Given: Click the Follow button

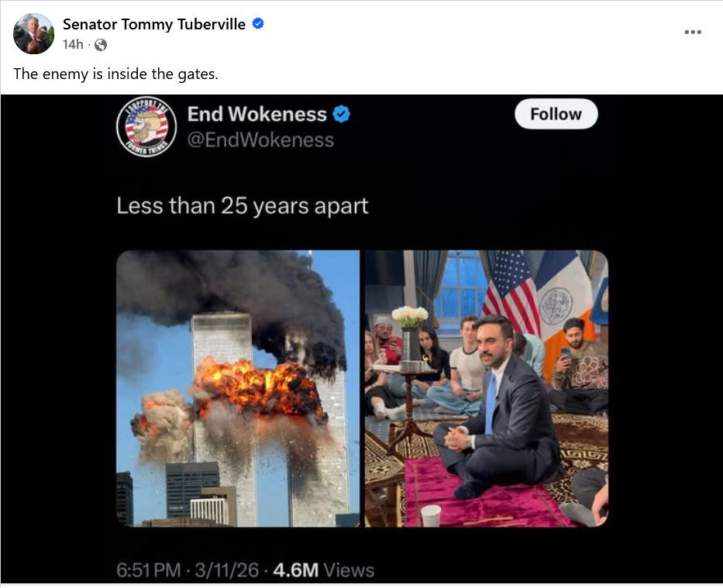Looking at the screenshot, I should tap(556, 114).
